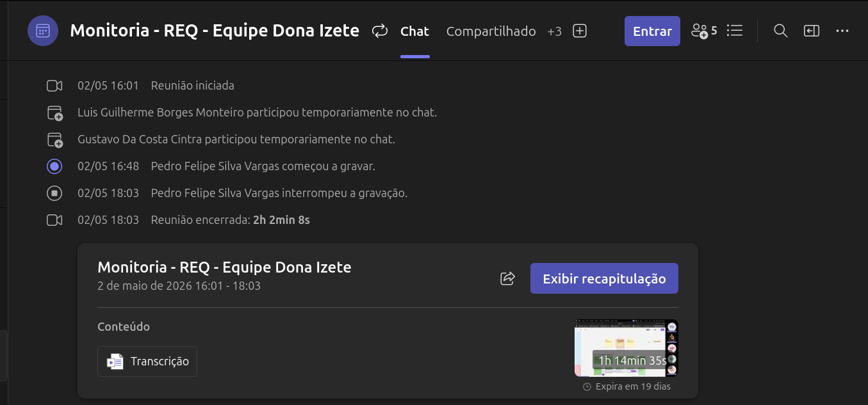
Task: Click 'Reunião encerrada: 2h 2min 8s' text
Action: [x=231, y=220]
